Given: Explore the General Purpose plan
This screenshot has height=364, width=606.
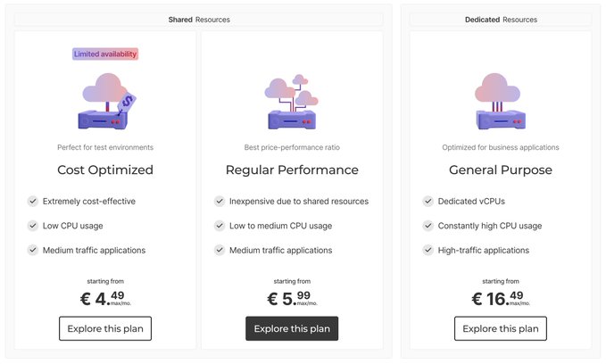Looking at the screenshot, I should click(501, 328).
